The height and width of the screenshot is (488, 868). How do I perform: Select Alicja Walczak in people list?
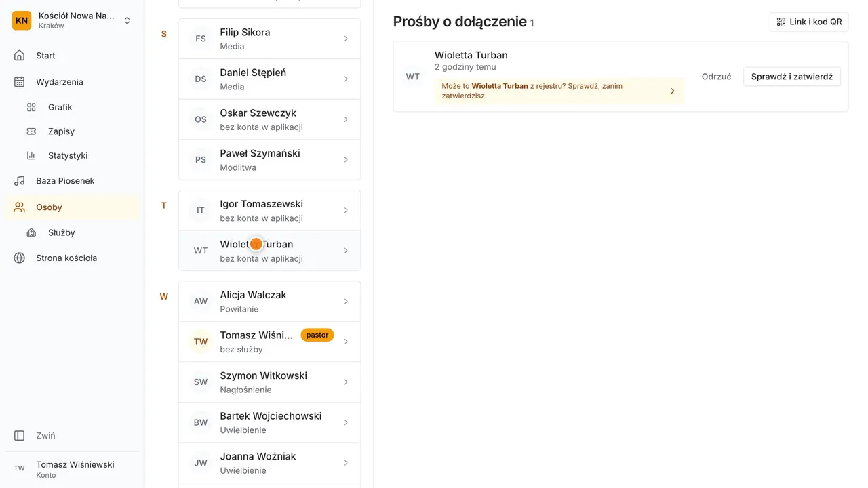tap(270, 302)
